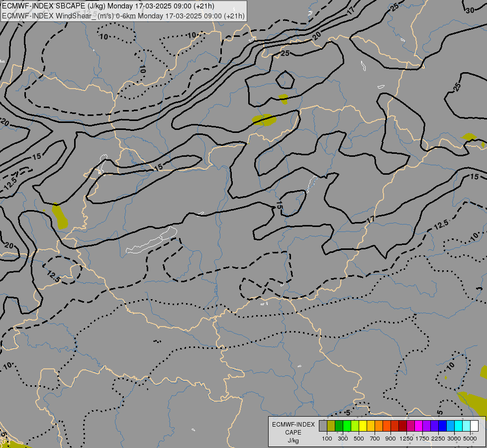Viewport: 487px width, 448px height.
Task: Pick the white swatch ending the legend
Action: 475,426
